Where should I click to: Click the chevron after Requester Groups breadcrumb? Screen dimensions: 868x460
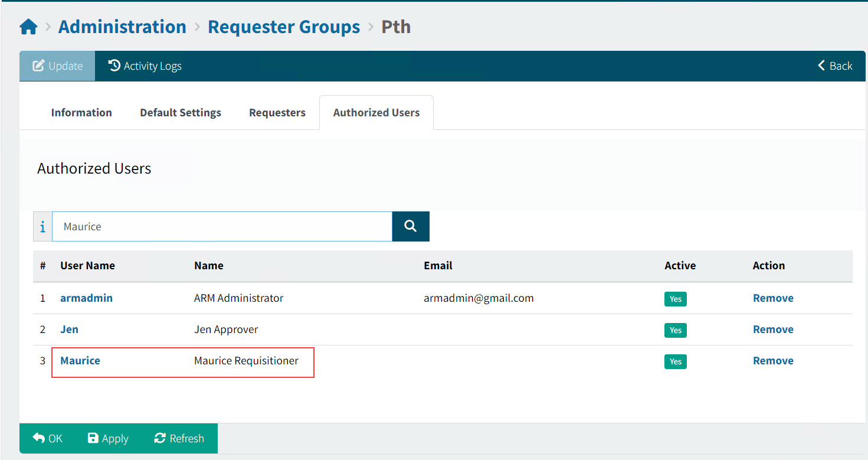371,26
